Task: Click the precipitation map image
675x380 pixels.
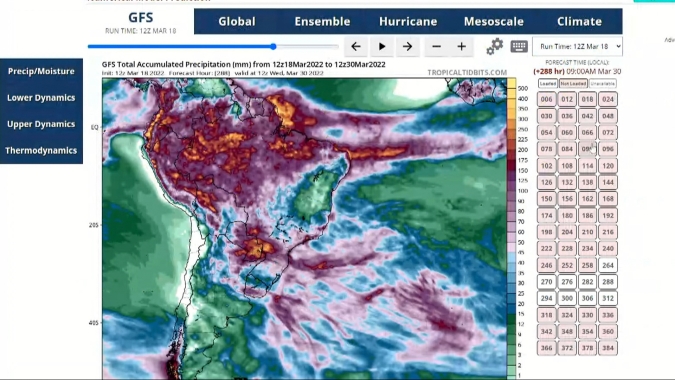Action: coord(304,229)
